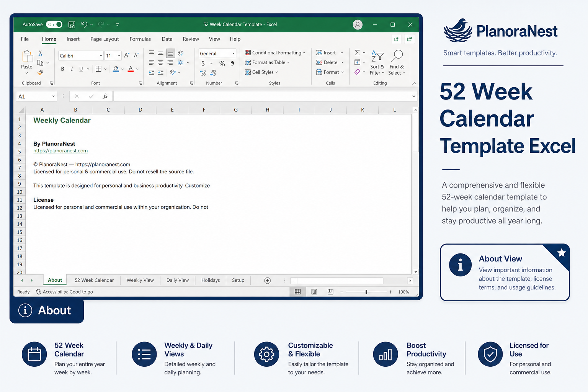Click the Accessibility: Good to go status
Screen dimensions: 588x392
click(64, 292)
